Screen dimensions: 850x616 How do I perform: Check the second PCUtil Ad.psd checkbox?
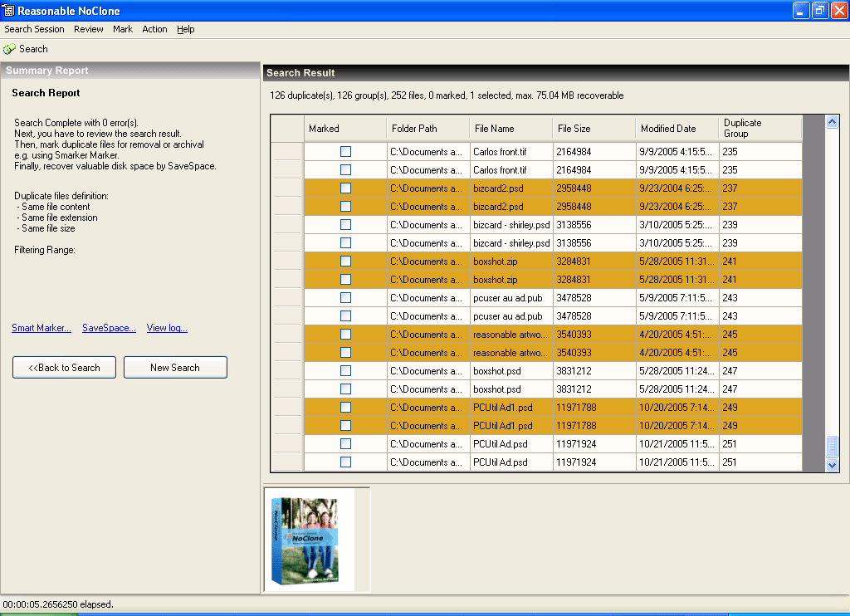(x=345, y=462)
